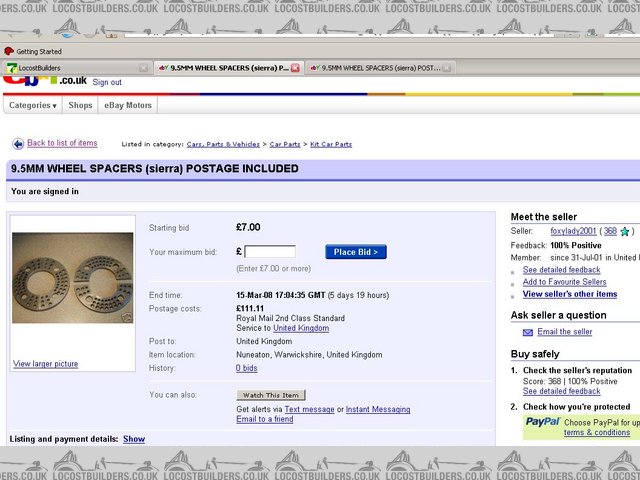The width and height of the screenshot is (640, 480).
Task: Click the PayPal logo
Action: pos(542,422)
